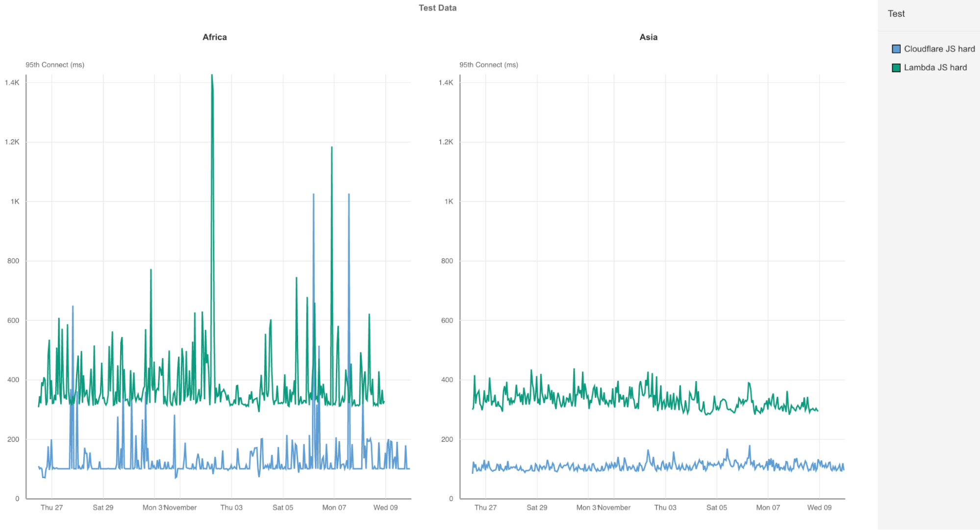Click the 800 y-axis label on Africa chart

point(13,261)
